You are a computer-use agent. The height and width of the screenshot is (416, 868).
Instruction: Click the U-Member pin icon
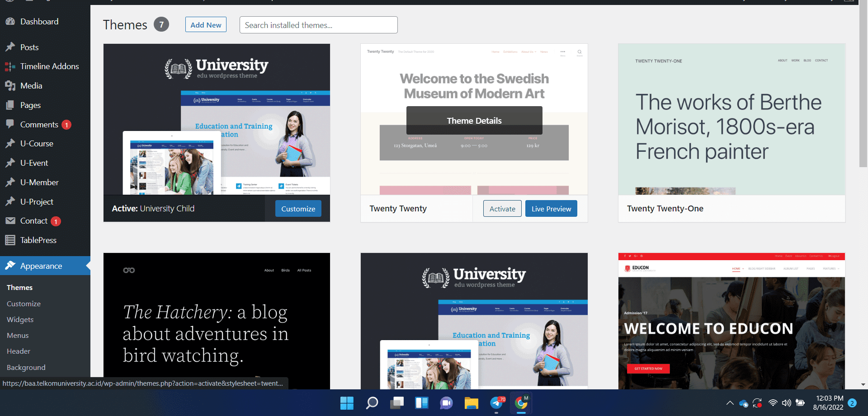[x=10, y=182]
